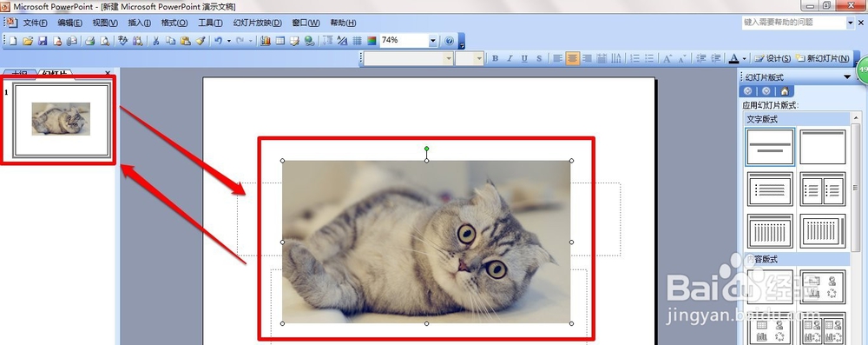Open the 编辑(E) menu
This screenshot has height=345, width=868.
click(69, 23)
